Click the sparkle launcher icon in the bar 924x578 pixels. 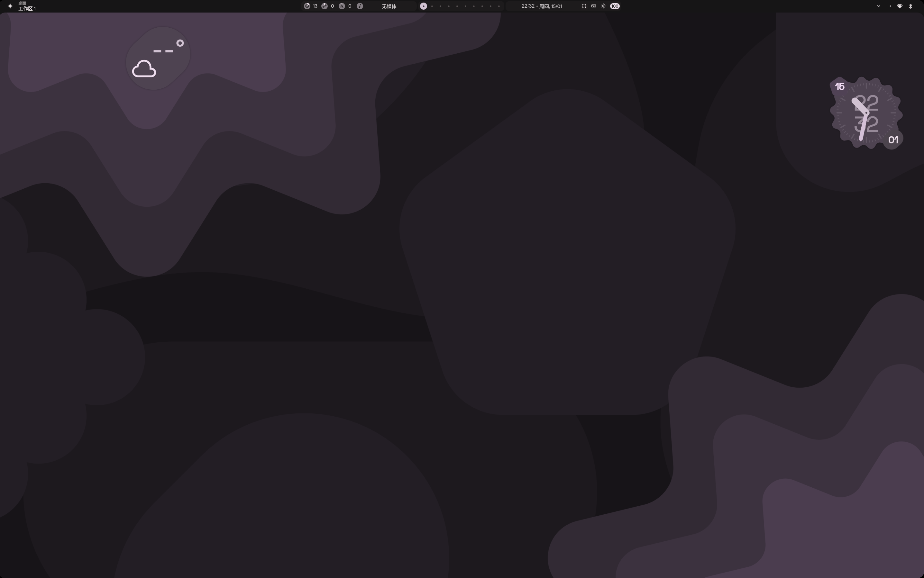point(10,6)
